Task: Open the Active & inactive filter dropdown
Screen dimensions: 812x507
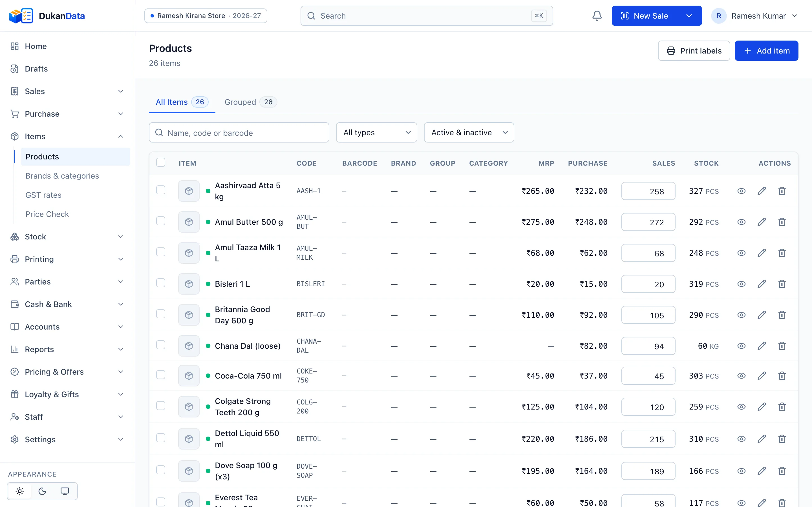Action: click(469, 132)
